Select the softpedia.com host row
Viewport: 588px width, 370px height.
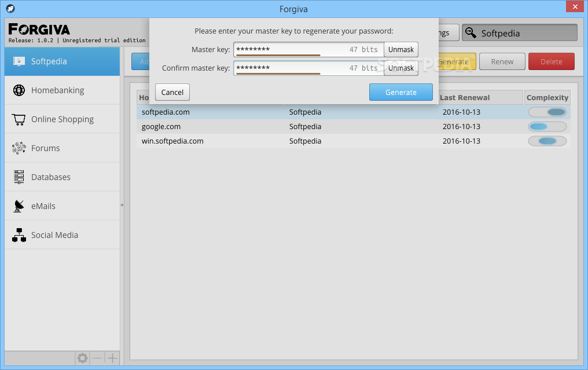click(353, 112)
